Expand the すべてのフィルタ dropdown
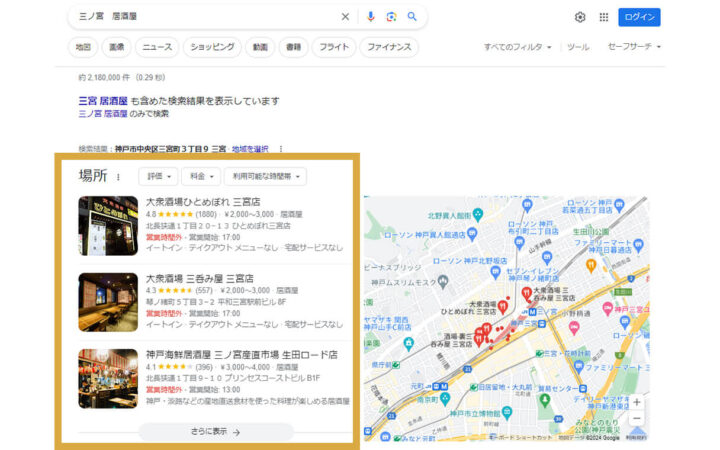Viewport: 720px width, 450px height. [x=518, y=47]
